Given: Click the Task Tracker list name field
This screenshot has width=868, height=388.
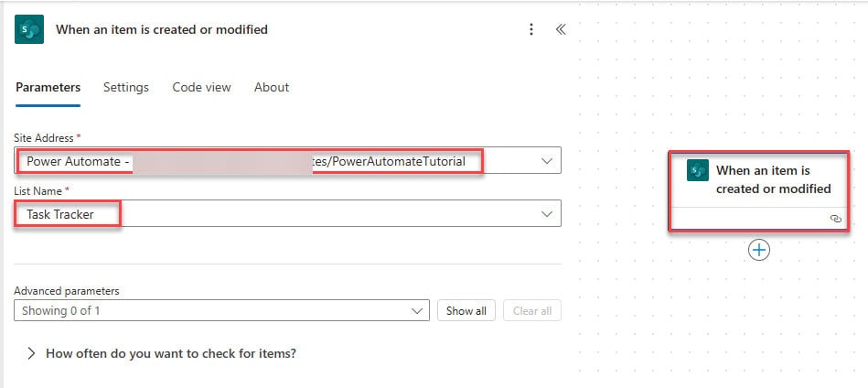Looking at the screenshot, I should pos(287,214).
